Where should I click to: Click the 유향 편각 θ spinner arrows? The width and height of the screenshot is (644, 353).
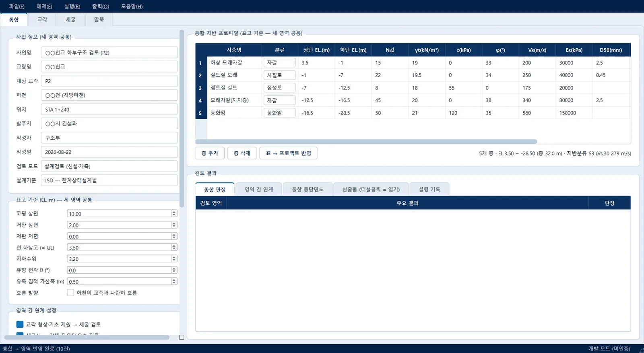click(174, 270)
